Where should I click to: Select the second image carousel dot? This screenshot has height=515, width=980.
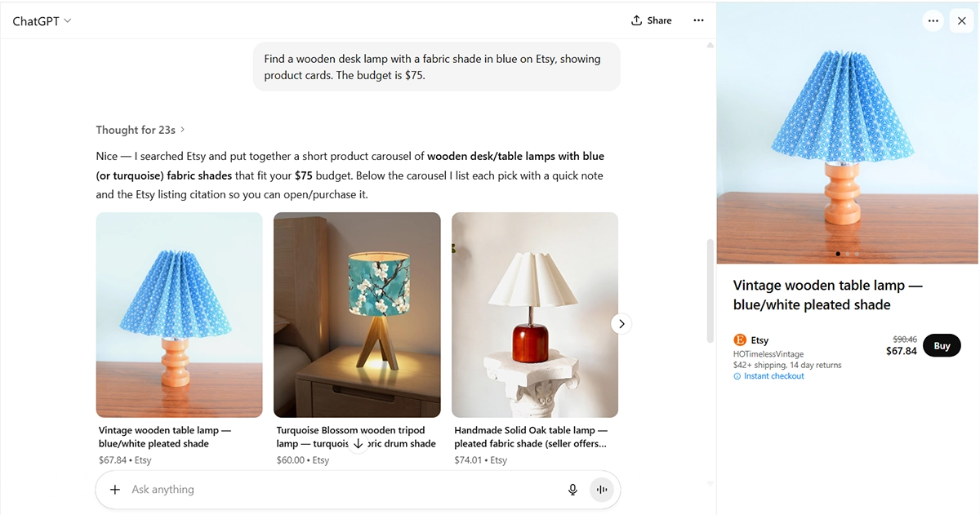[847, 254]
